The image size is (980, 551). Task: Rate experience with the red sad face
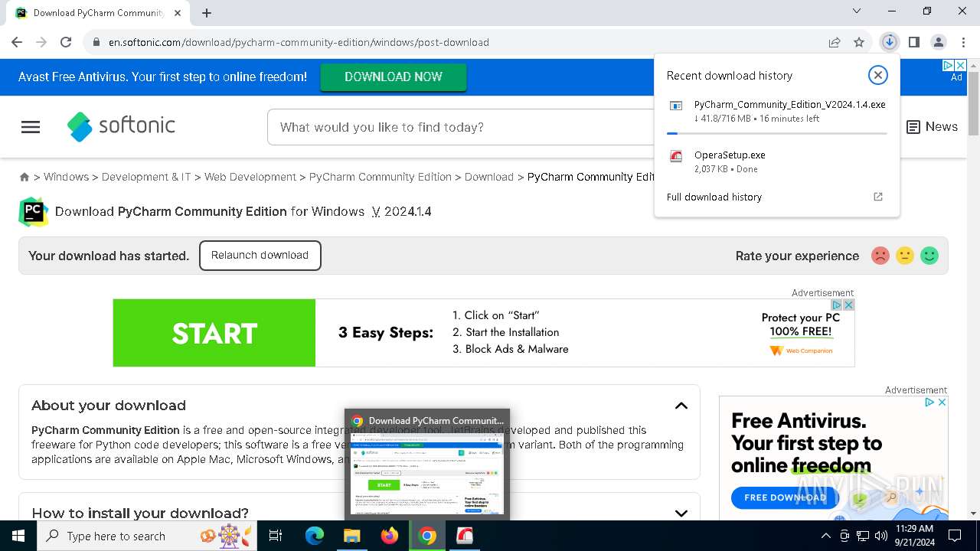880,256
